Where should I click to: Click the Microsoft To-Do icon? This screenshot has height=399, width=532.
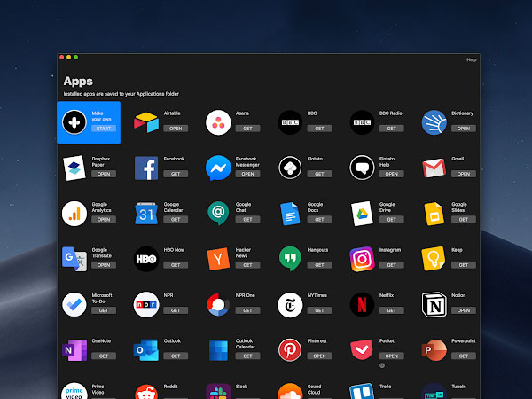click(x=74, y=304)
